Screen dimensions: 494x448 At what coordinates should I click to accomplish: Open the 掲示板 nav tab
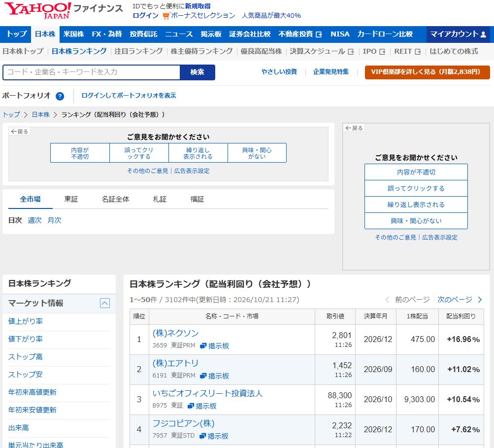[x=211, y=34]
